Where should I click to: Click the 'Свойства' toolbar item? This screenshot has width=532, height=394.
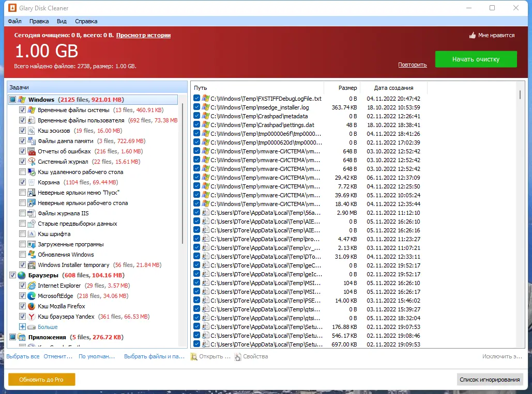(251, 356)
